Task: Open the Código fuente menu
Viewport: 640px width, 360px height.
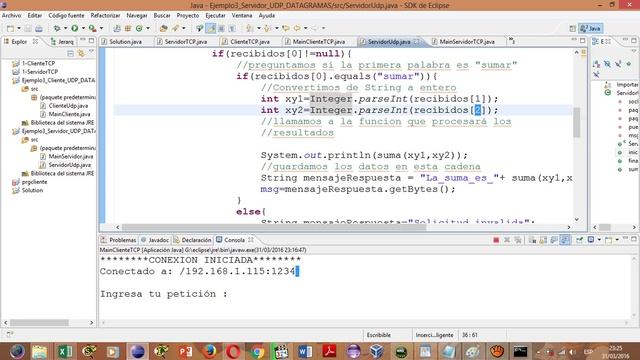Action: coord(66,16)
